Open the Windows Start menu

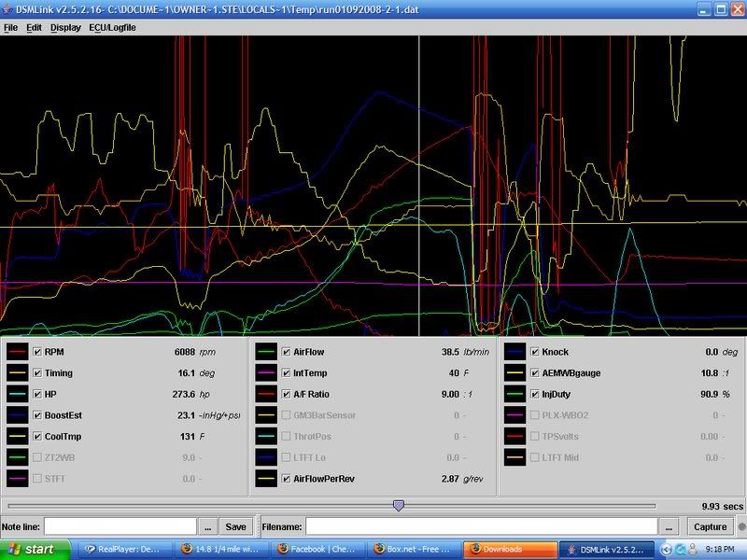(x=34, y=549)
